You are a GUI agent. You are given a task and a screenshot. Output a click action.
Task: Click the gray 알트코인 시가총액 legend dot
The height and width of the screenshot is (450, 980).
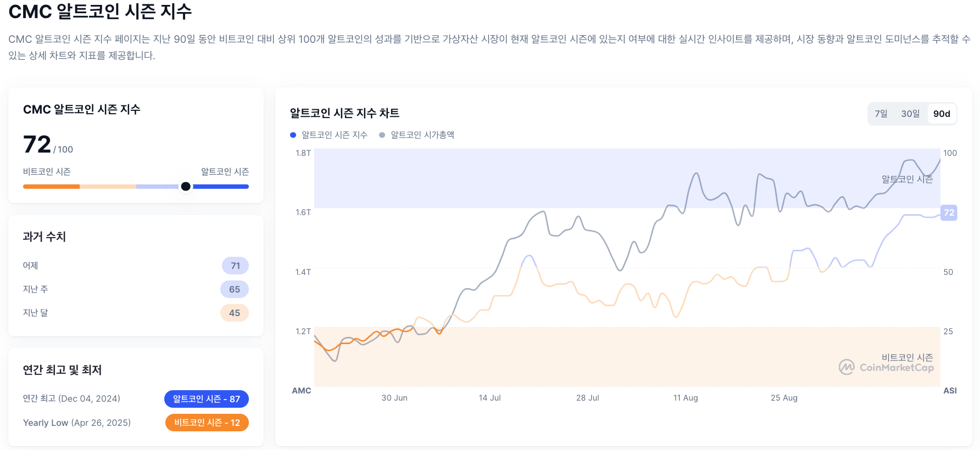382,134
